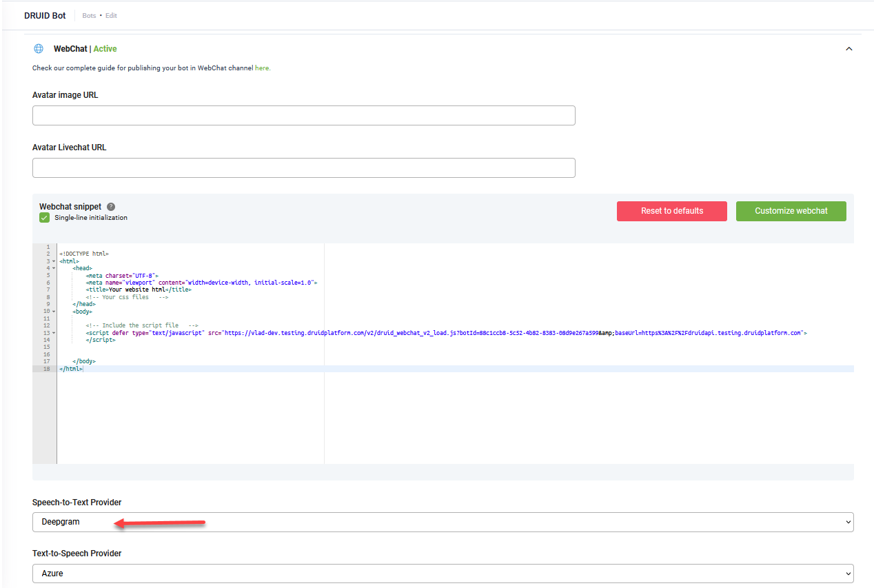Click the 'Your css files' comment line
The image size is (874, 588).
tap(127, 297)
